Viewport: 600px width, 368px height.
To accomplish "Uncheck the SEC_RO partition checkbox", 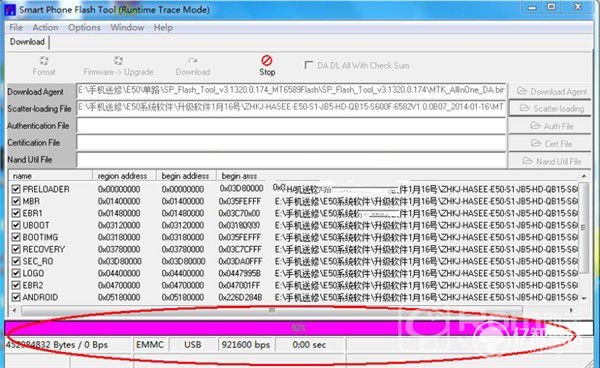I will (16, 261).
